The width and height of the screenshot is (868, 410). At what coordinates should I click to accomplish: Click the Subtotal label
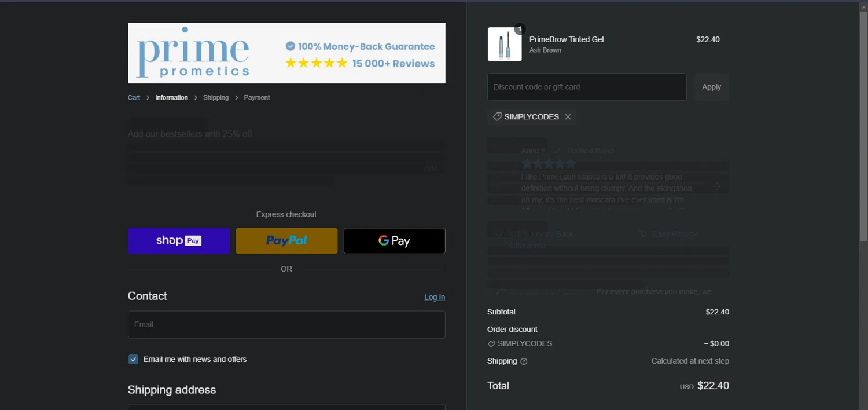pyautogui.click(x=501, y=312)
